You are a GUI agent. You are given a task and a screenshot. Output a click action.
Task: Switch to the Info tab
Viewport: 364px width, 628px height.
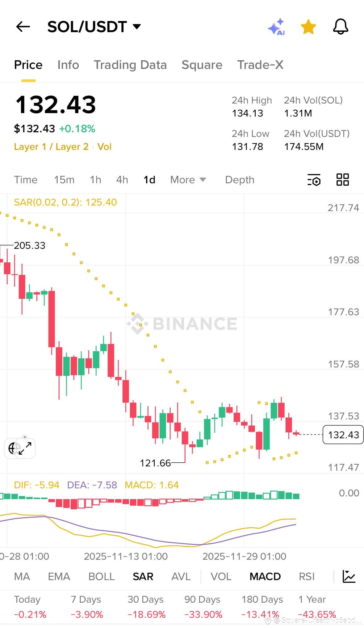coord(68,65)
